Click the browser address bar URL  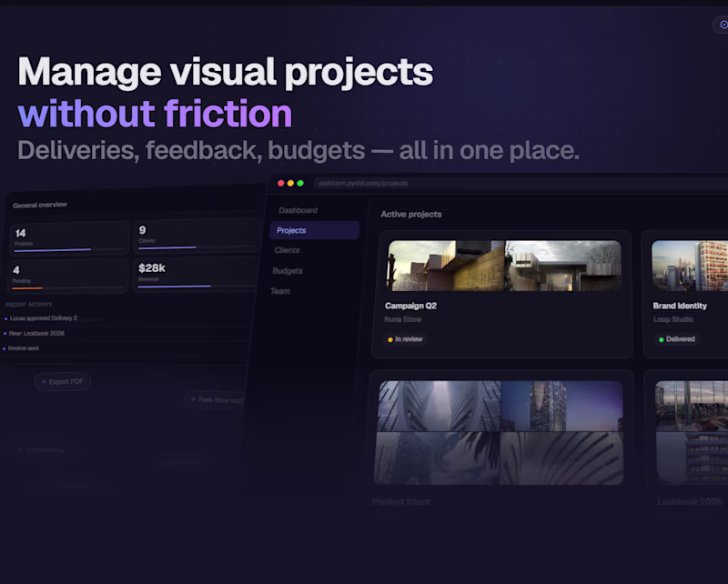coord(363,184)
